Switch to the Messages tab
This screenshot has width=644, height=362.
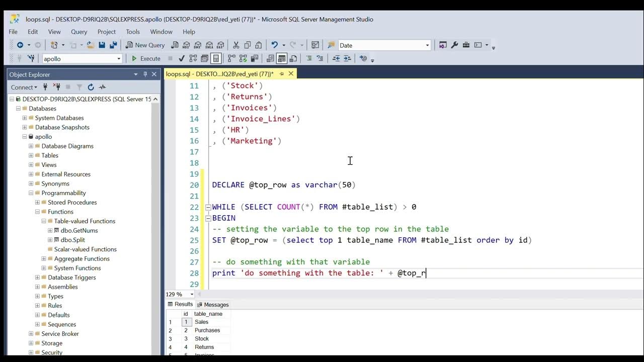pyautogui.click(x=213, y=305)
